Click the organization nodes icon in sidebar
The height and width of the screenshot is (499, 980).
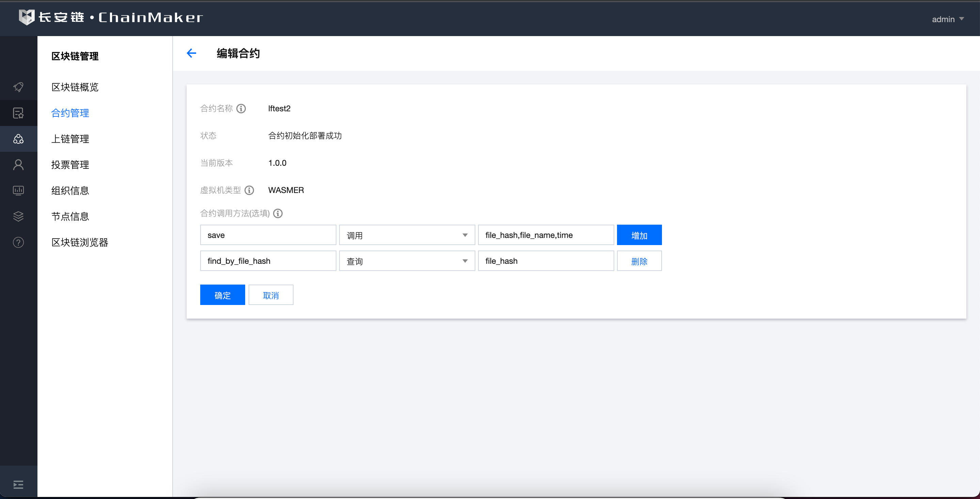[x=18, y=139]
